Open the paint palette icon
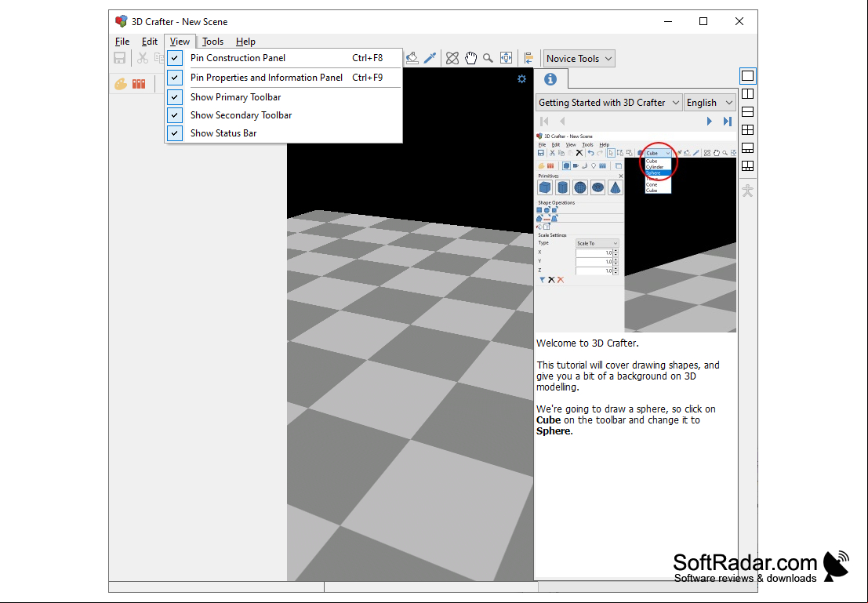868x603 pixels. click(x=121, y=84)
